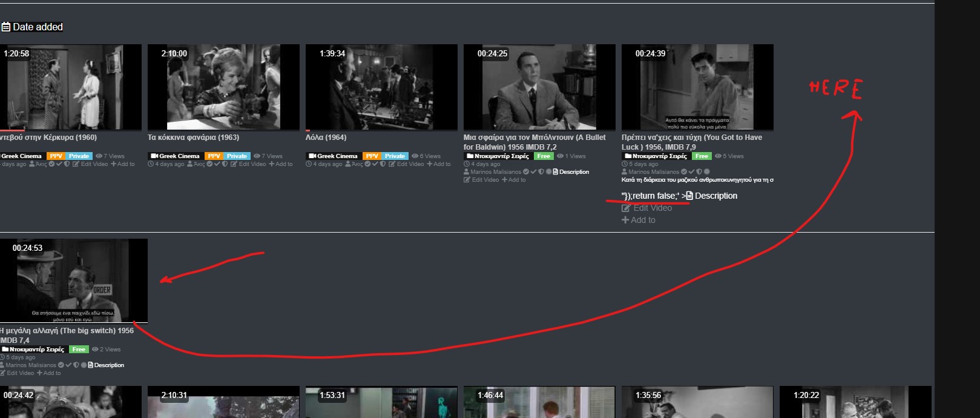The image size is (980, 418).
Task: Click Edit Video under Κέρκυρα (1960)
Action: (x=90, y=164)
